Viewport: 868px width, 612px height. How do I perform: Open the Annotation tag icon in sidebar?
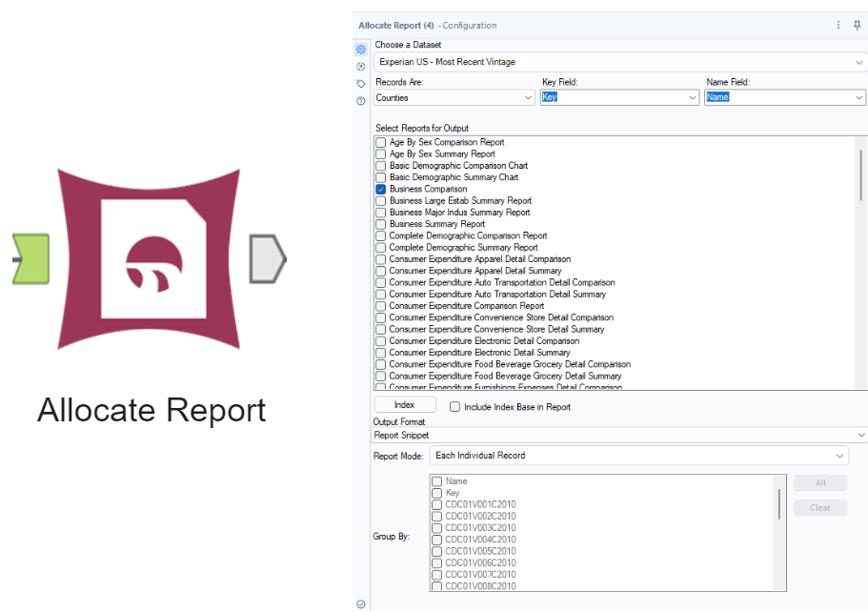click(361, 84)
